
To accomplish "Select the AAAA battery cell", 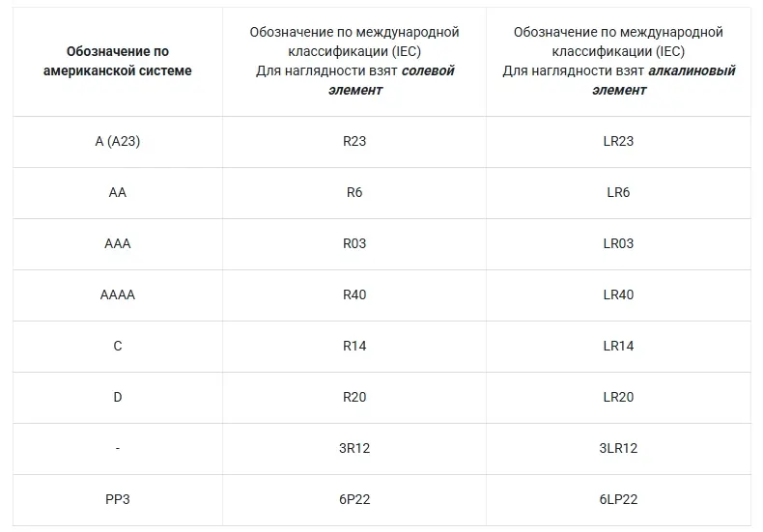I will pyautogui.click(x=117, y=294).
